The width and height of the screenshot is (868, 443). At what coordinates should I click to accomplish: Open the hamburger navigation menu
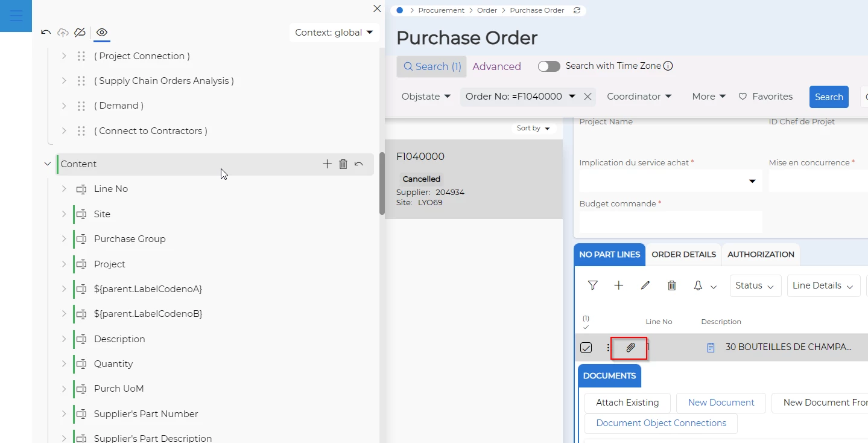pos(16,16)
